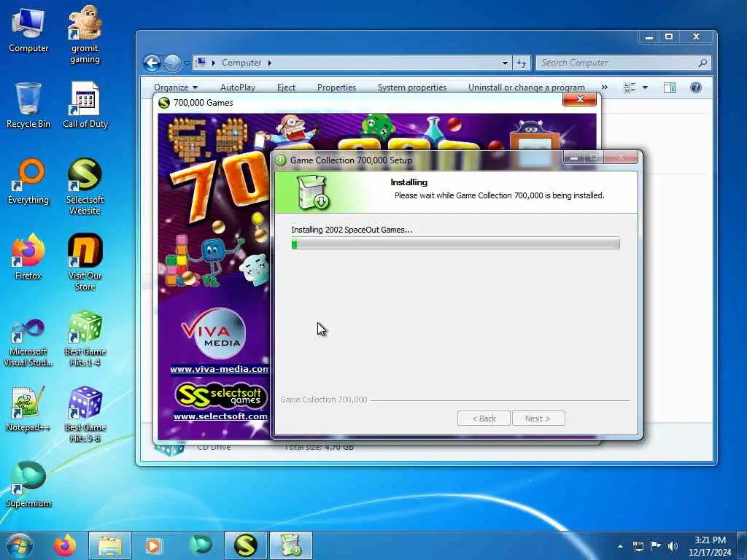This screenshot has height=560, width=747.
Task: Open the Windows Start menu
Action: click(x=20, y=545)
